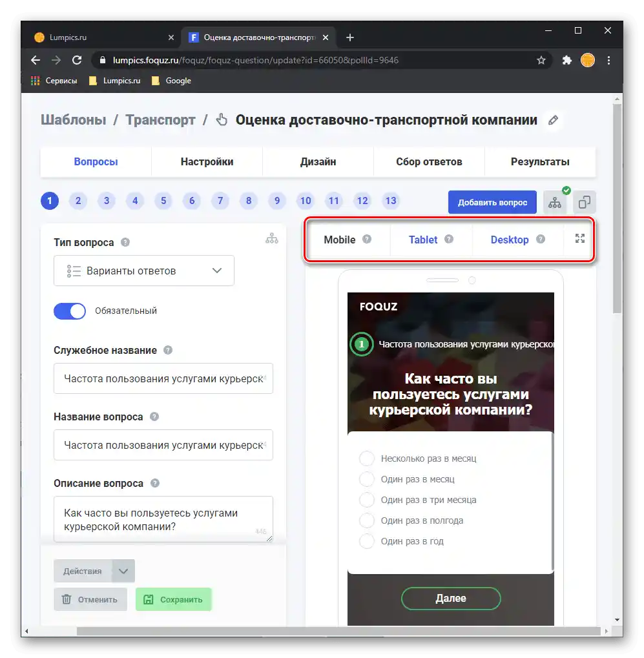Toggle the Обязательный switch
Viewport: 644px width, 658px height.
tap(70, 311)
